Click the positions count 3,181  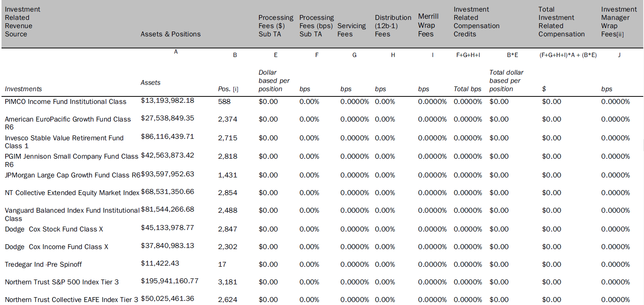(x=228, y=282)
